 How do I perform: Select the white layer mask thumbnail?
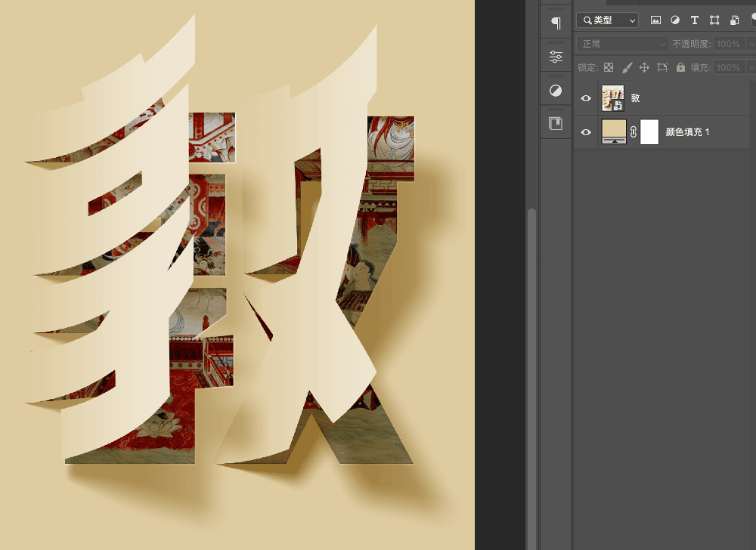pos(649,132)
